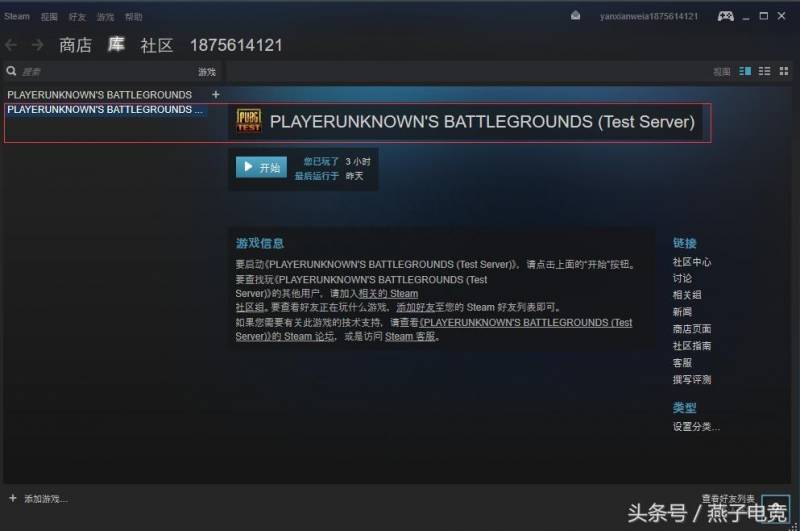Image resolution: width=800 pixels, height=531 pixels.
Task: Click the 开始 play button
Action: [261, 167]
